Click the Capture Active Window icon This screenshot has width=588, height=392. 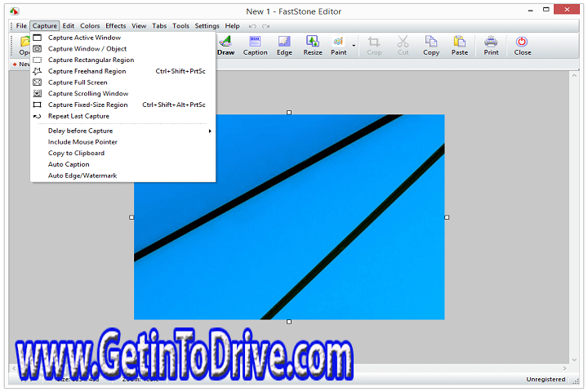[37, 38]
